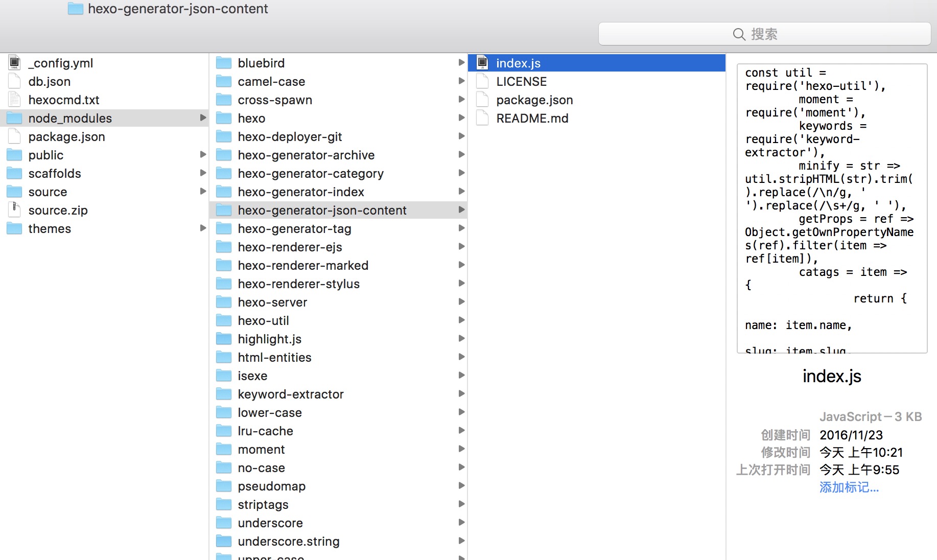Viewport: 937px width, 560px height.
Task: Click the source.zip archive icon
Action: tap(14, 210)
